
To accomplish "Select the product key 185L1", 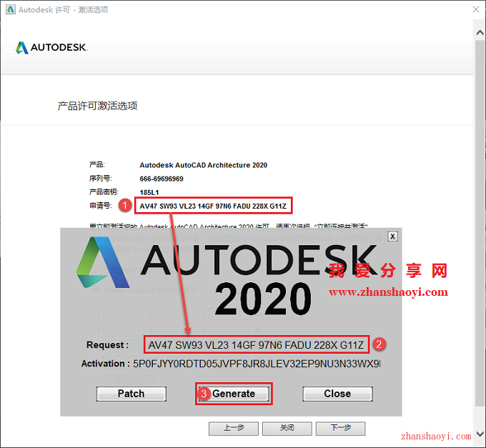I will coord(149,192).
